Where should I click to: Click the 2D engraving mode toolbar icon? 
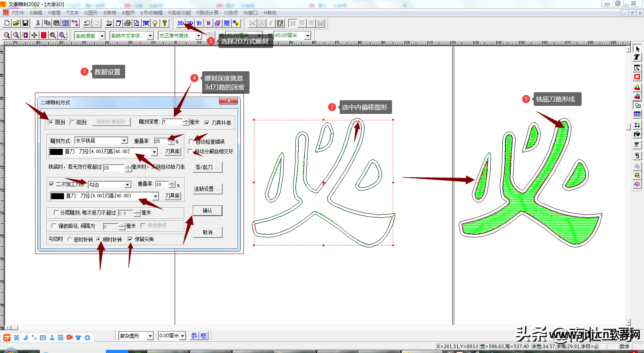point(181,23)
